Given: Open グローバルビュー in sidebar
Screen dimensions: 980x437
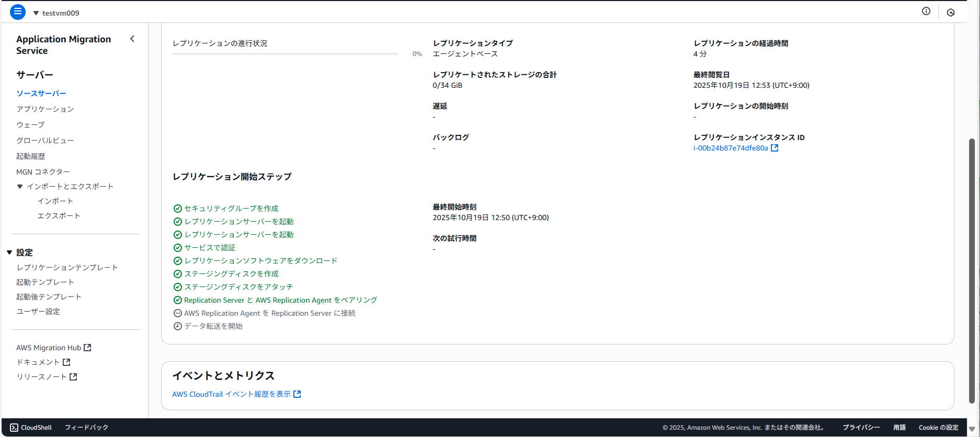Looking at the screenshot, I should coord(45,141).
